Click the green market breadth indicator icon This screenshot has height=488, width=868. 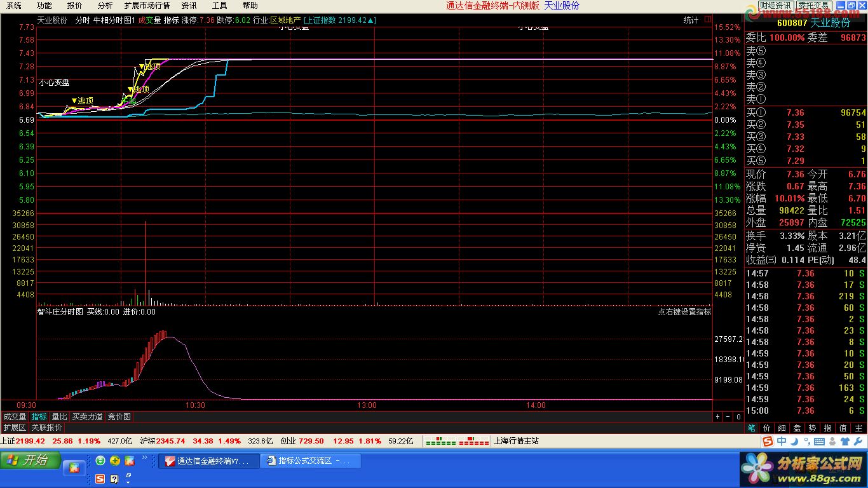(440, 440)
